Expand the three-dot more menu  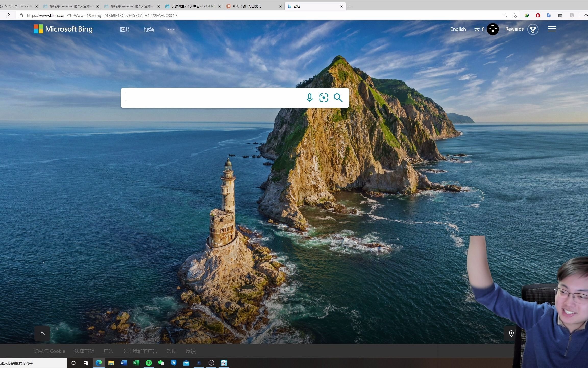(x=171, y=29)
